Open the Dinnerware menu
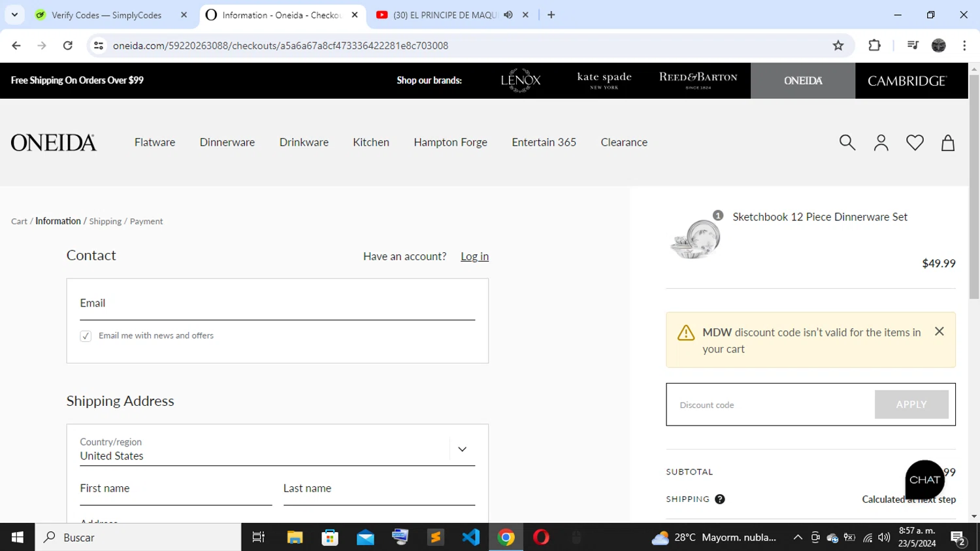Image resolution: width=980 pixels, height=551 pixels. (227, 142)
